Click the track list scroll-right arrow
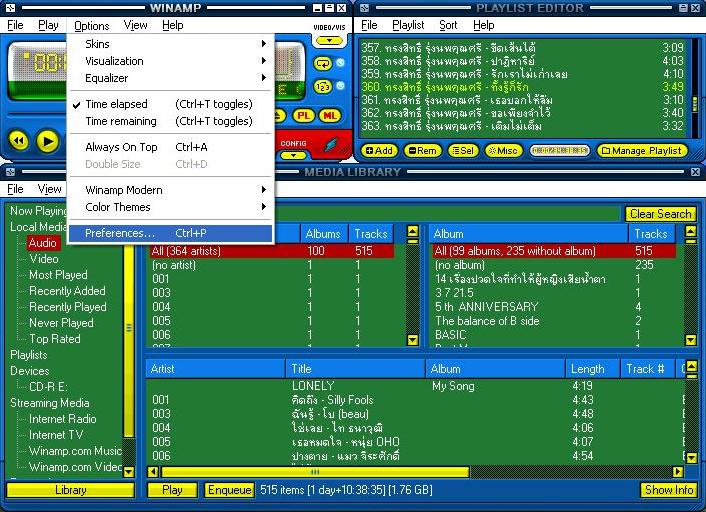Viewport: 706px width, 512px height. point(678,472)
